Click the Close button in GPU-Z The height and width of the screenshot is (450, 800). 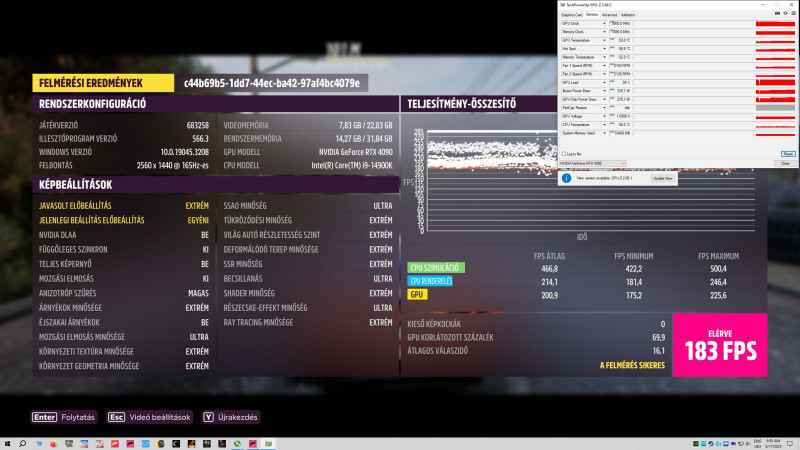785,163
